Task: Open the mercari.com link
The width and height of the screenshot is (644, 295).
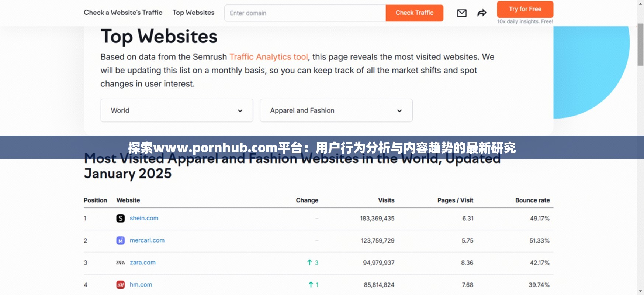Action: [147, 240]
